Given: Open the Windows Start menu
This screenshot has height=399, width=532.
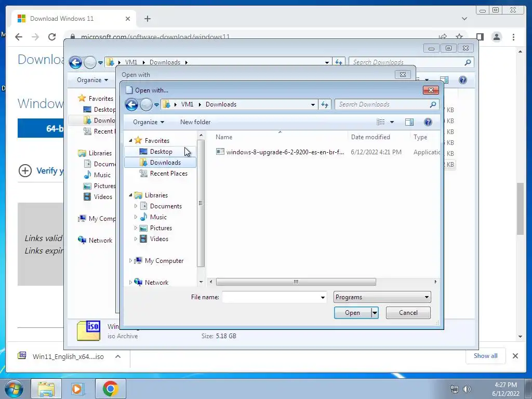Looking at the screenshot, I should [x=14, y=389].
